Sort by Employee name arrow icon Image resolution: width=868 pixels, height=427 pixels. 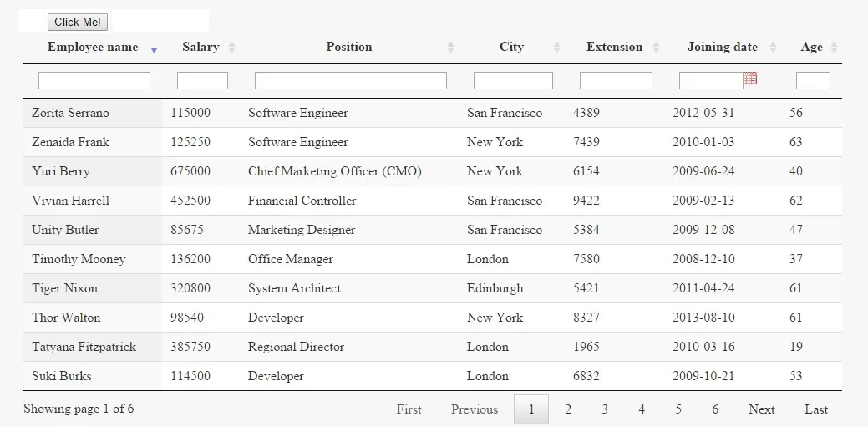pyautogui.click(x=154, y=48)
